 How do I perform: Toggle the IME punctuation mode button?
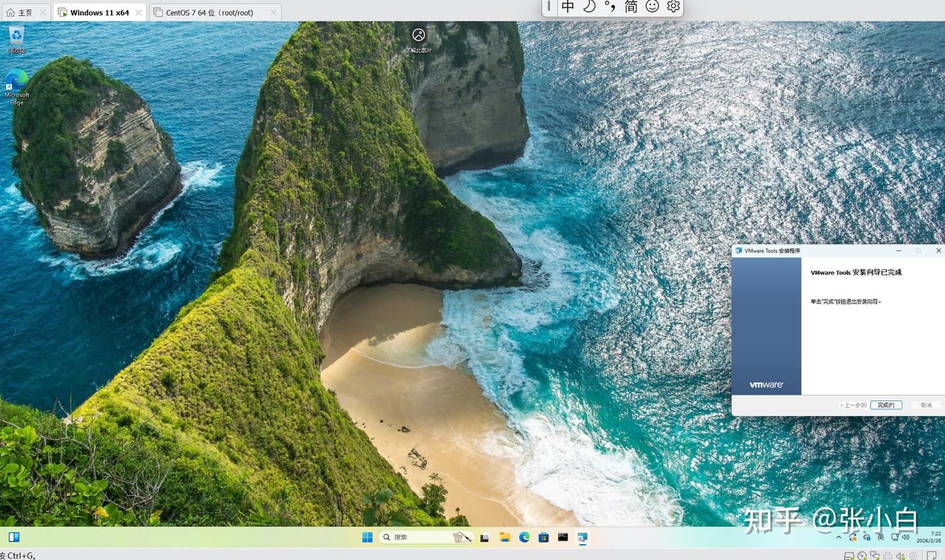tap(610, 7)
